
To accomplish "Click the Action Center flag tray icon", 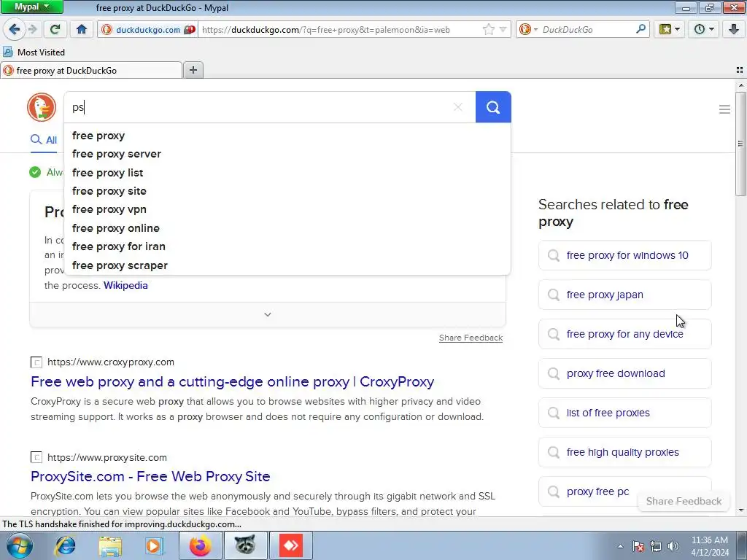I will [x=638, y=546].
